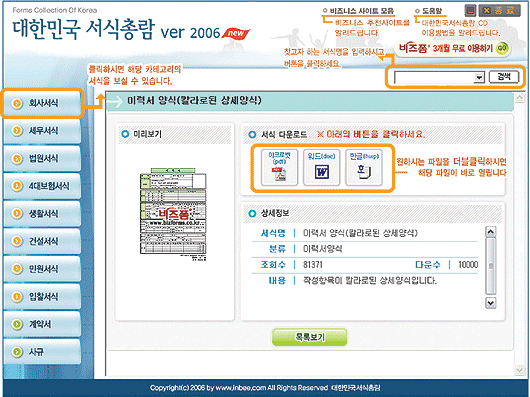Select the 법원서식 category
The height and width of the screenshot is (397, 530).
click(42, 158)
